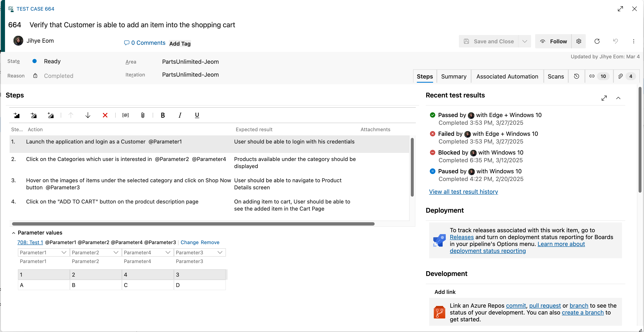The image size is (644, 332).
Task: Click the move step down arrow
Action: [x=88, y=115]
